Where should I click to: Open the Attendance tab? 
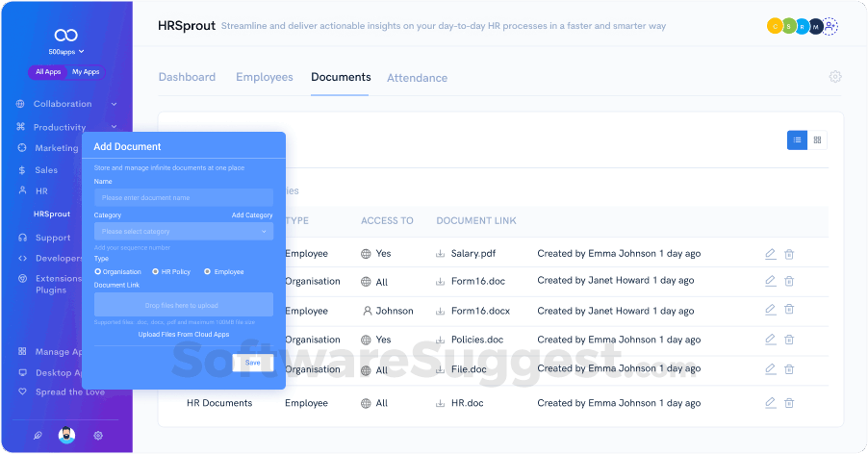click(x=417, y=78)
